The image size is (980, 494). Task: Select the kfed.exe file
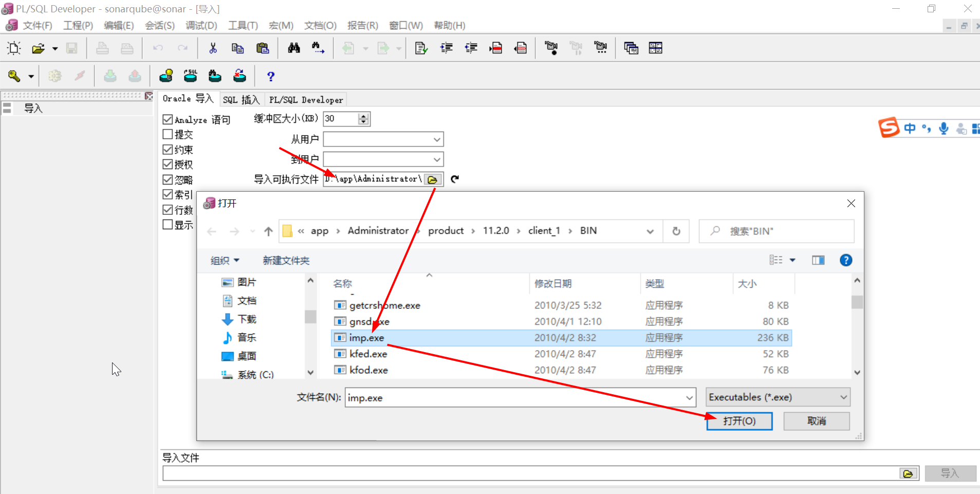click(561, 354)
